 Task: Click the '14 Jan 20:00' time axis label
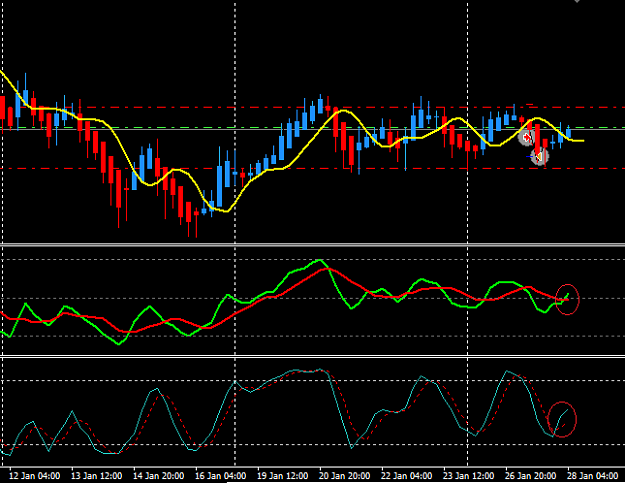(158, 476)
